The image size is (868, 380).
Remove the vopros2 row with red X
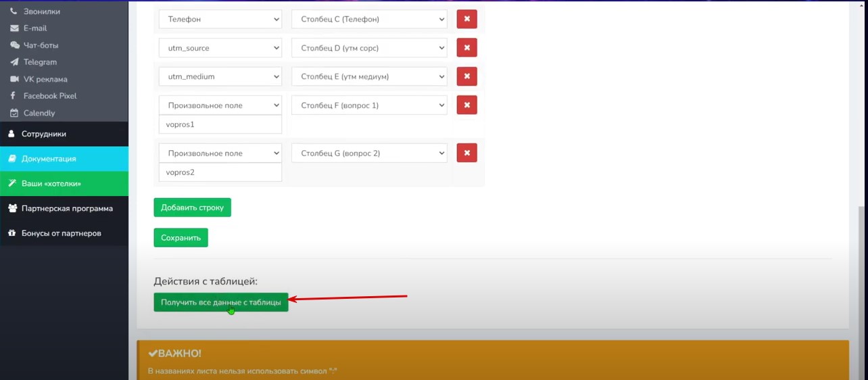pos(466,153)
